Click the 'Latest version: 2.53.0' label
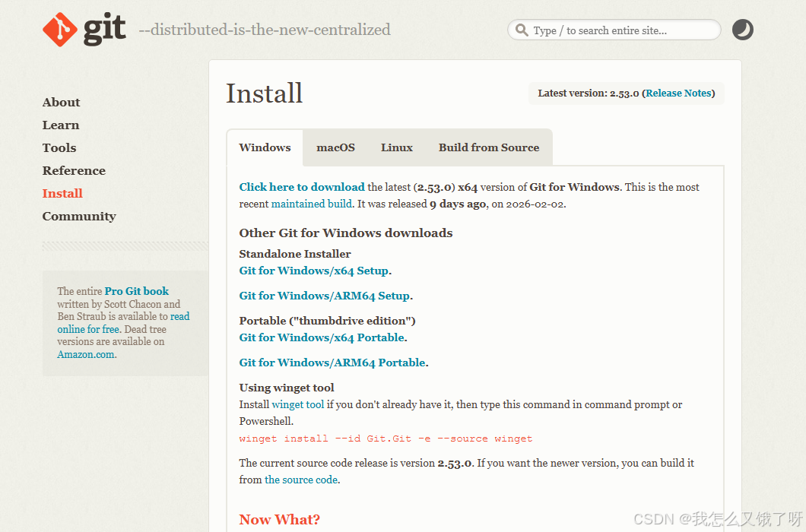 (588, 93)
